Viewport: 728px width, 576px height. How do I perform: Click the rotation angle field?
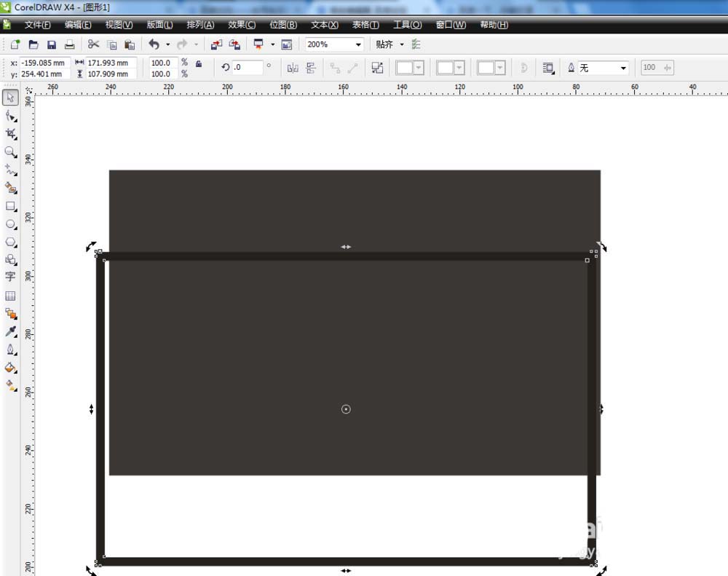(x=247, y=67)
